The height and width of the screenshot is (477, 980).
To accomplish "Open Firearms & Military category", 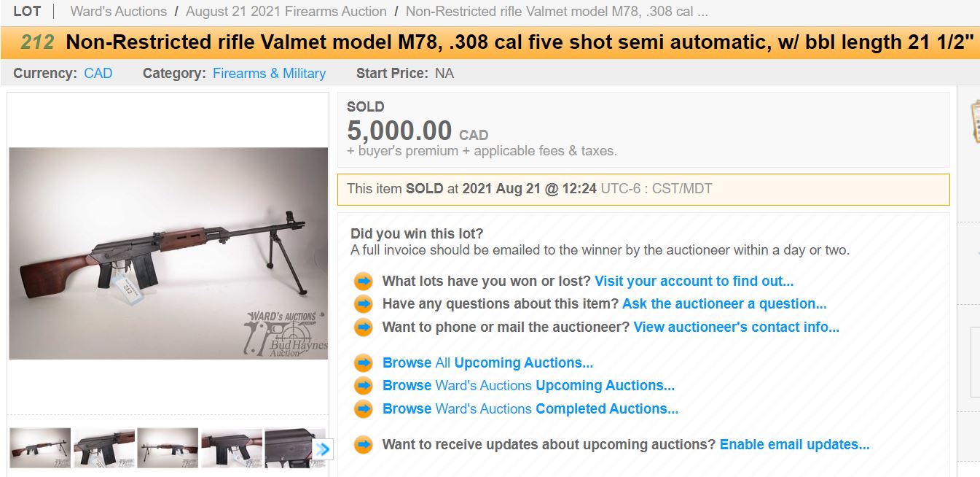I will click(269, 74).
